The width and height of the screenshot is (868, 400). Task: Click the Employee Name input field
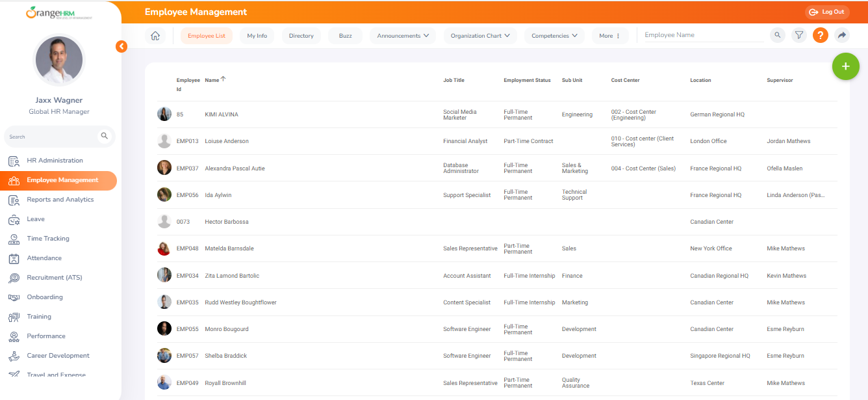tap(703, 34)
